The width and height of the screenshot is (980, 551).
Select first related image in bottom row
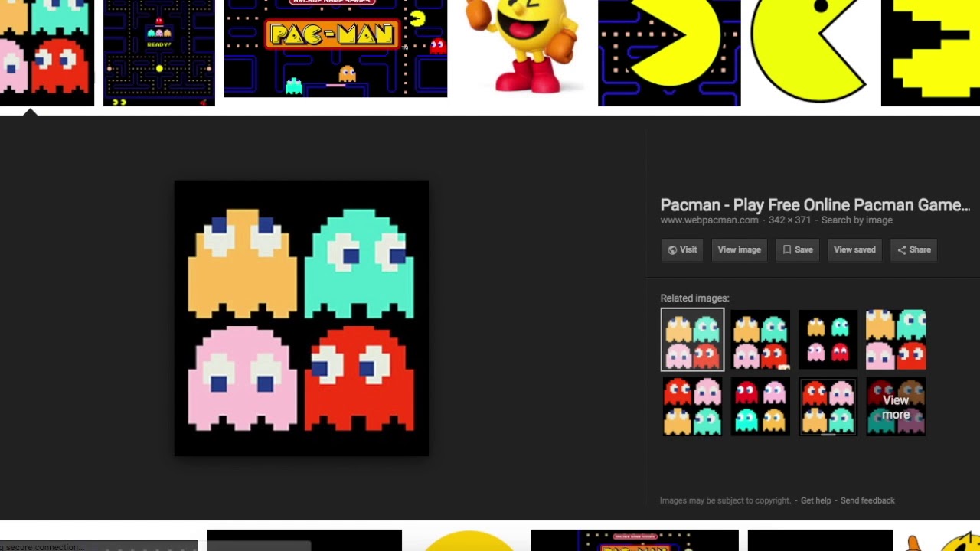(x=692, y=406)
